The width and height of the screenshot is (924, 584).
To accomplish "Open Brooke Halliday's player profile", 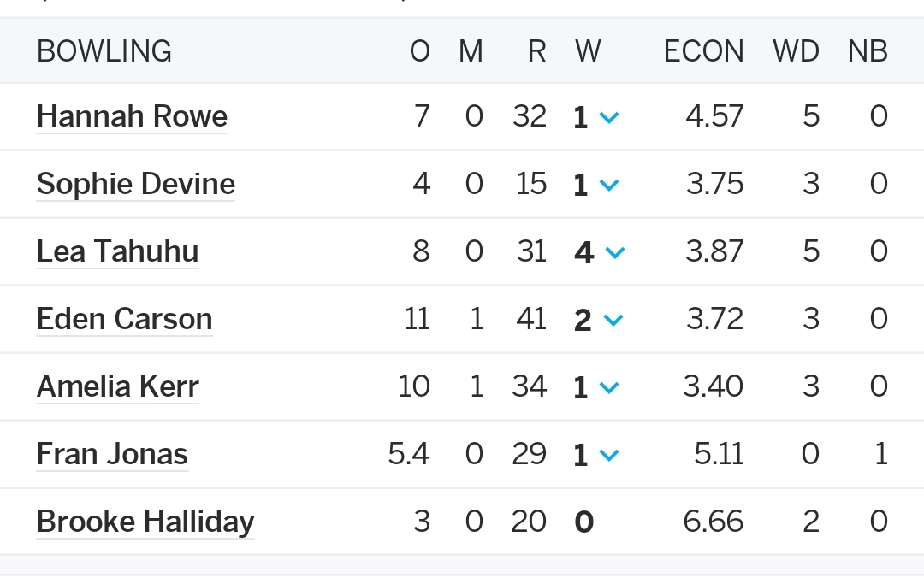I will tap(145, 522).
